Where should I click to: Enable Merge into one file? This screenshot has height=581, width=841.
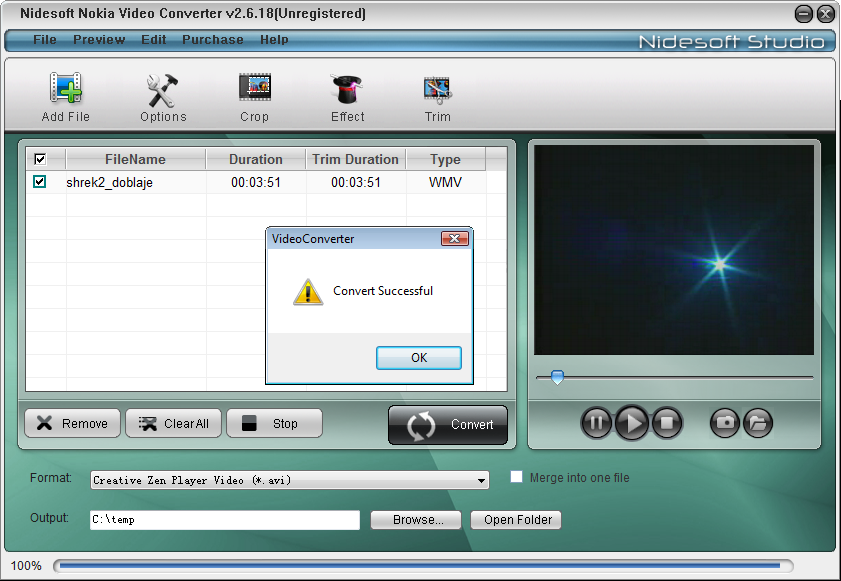[517, 476]
